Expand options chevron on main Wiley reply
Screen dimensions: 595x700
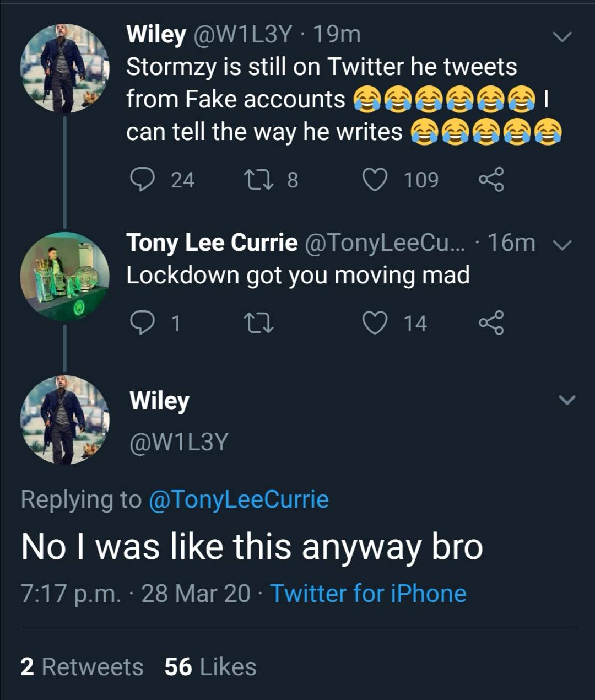566,400
